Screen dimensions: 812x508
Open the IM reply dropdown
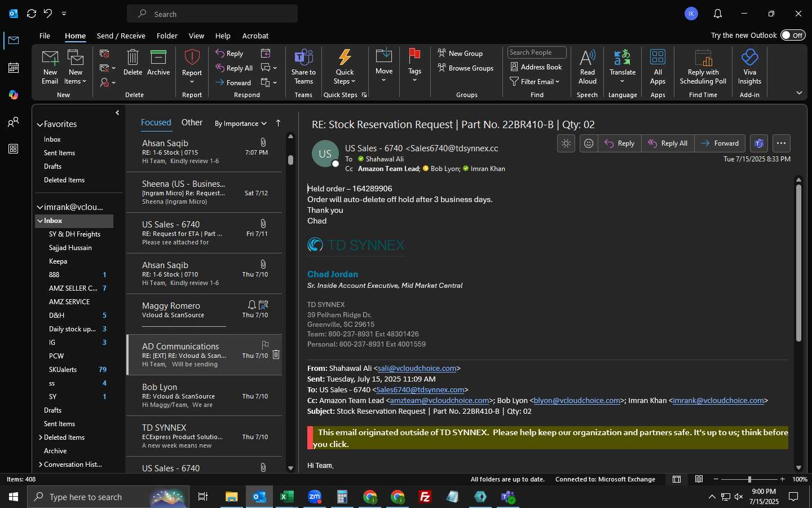coord(268,68)
